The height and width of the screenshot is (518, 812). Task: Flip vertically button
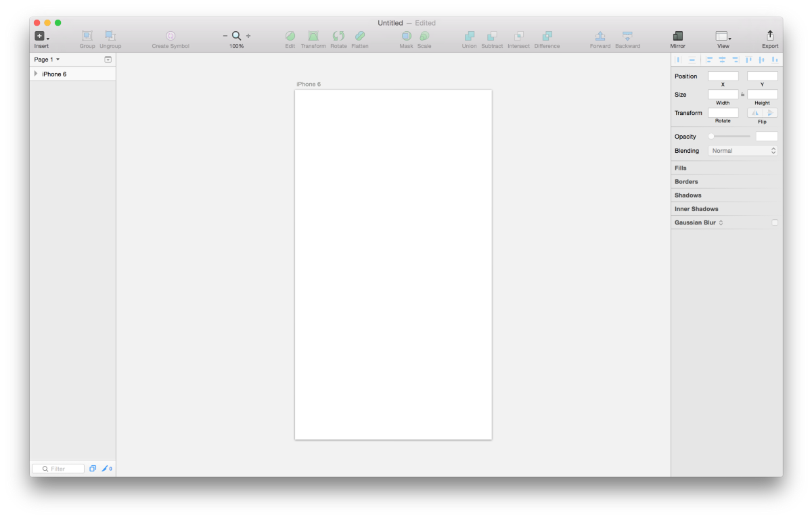pyautogui.click(x=770, y=113)
